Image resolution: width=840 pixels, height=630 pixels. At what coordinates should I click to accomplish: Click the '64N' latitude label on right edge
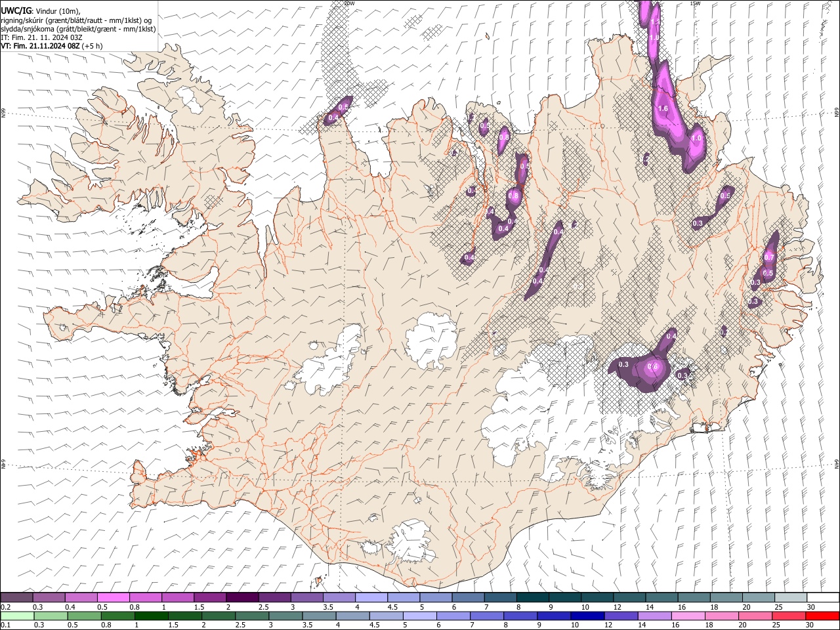pyautogui.click(x=837, y=463)
